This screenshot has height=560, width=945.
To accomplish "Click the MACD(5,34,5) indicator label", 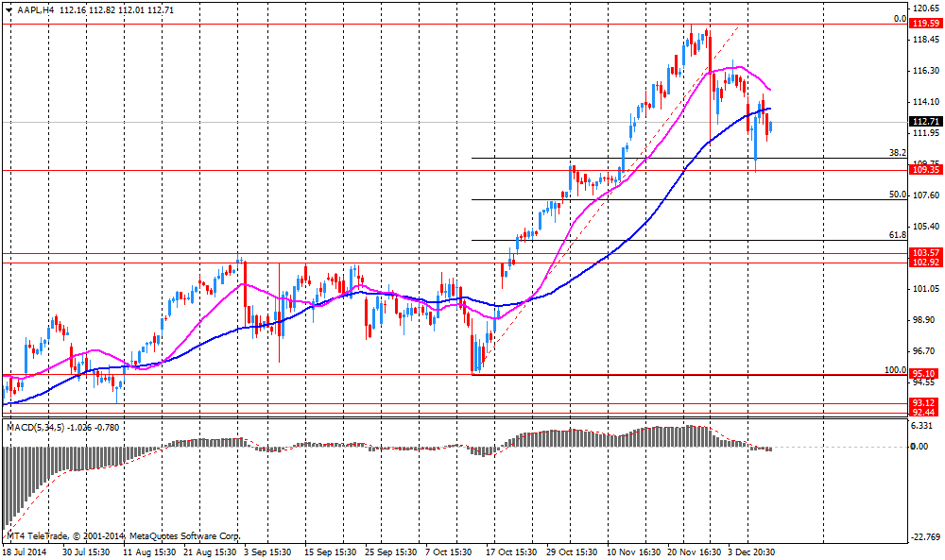I will [36, 428].
